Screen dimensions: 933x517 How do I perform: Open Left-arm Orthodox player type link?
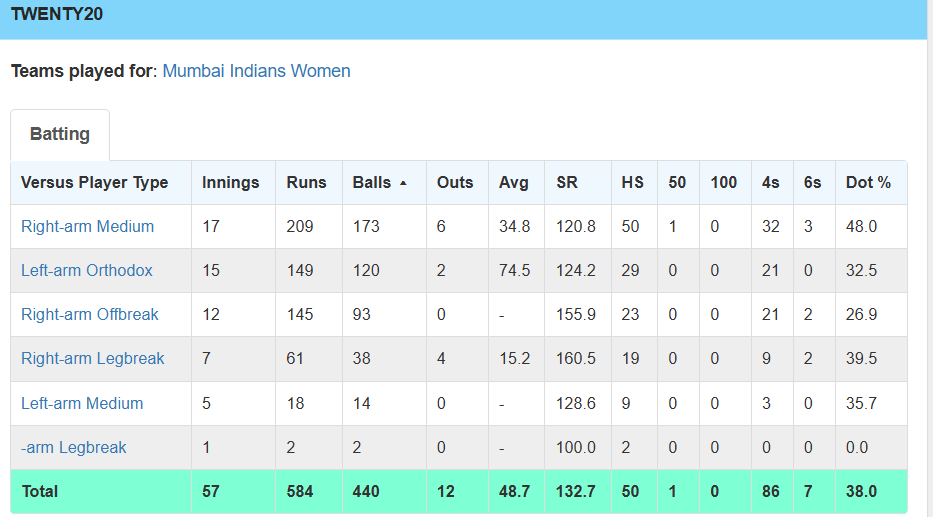(87, 271)
